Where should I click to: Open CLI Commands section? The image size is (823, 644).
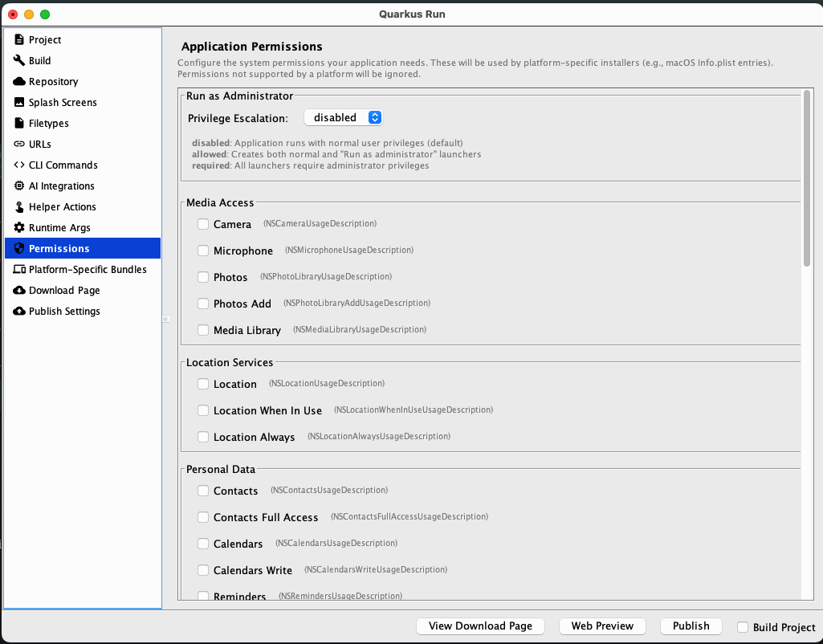pyautogui.click(x=83, y=165)
